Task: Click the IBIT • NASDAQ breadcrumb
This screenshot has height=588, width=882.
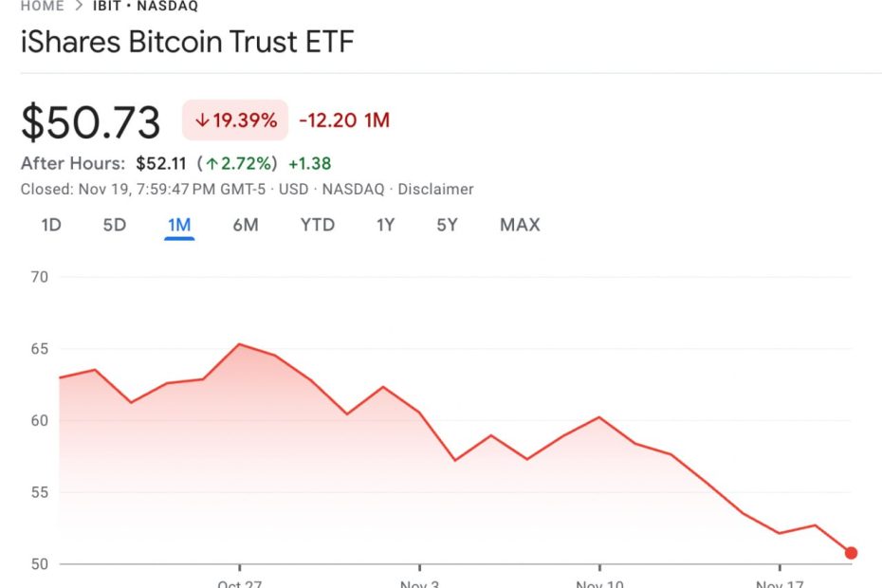Action: coord(145,6)
